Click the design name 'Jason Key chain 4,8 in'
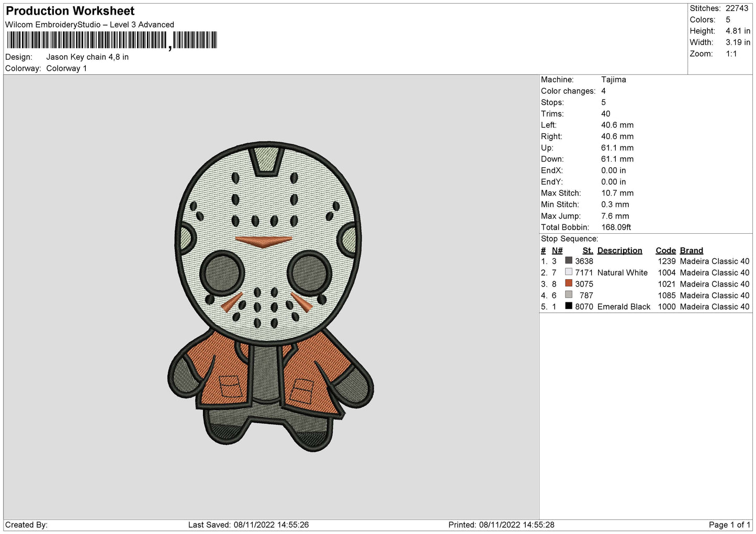The height and width of the screenshot is (534, 756). tap(87, 57)
